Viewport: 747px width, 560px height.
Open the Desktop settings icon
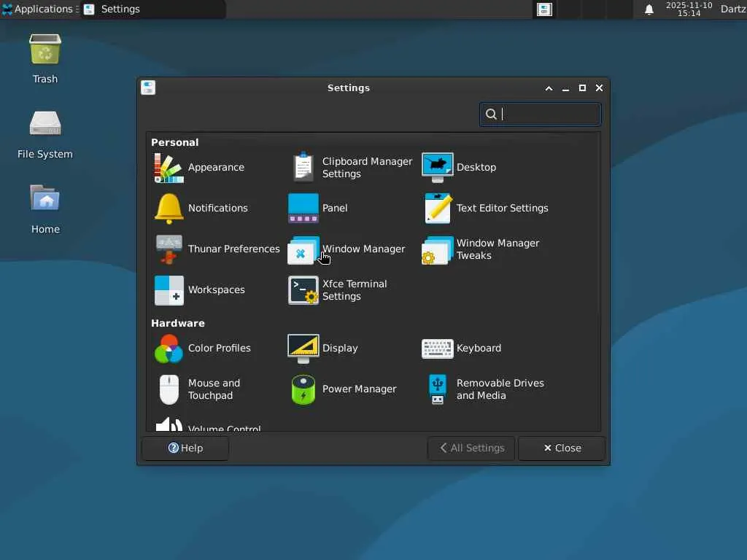438,168
